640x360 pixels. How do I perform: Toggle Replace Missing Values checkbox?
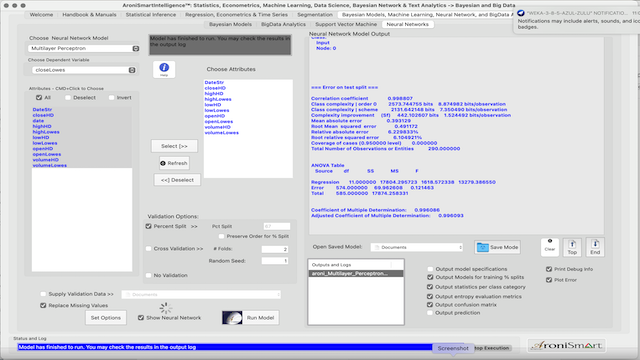coord(43,305)
